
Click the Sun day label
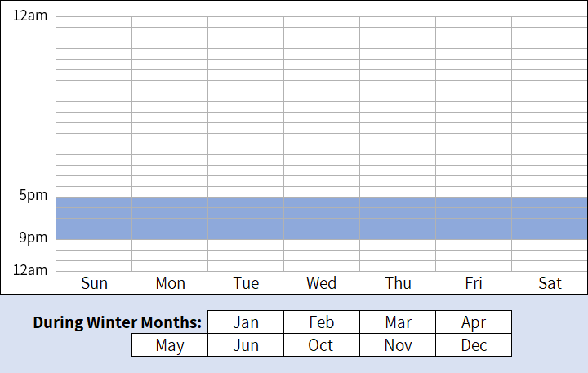coord(94,283)
